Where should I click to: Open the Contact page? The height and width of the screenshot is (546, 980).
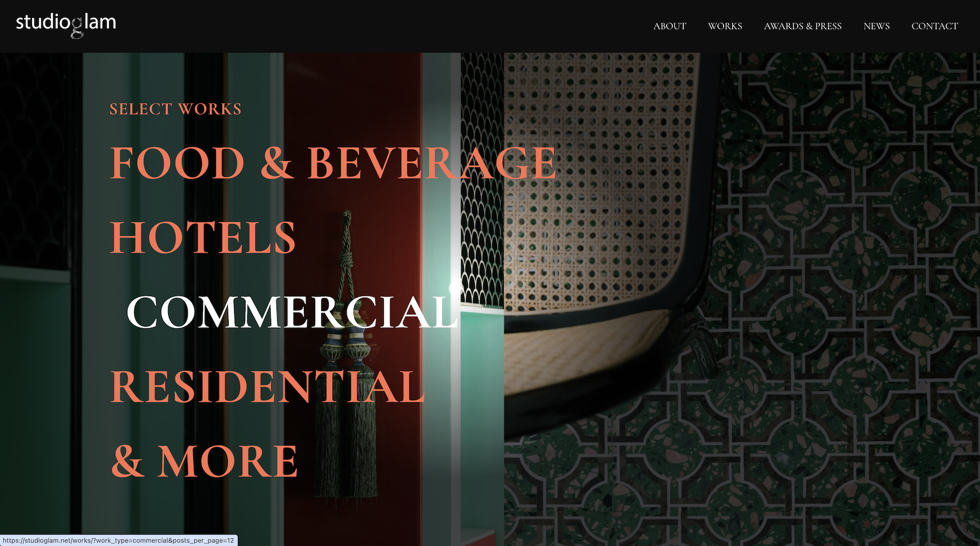pos(934,26)
